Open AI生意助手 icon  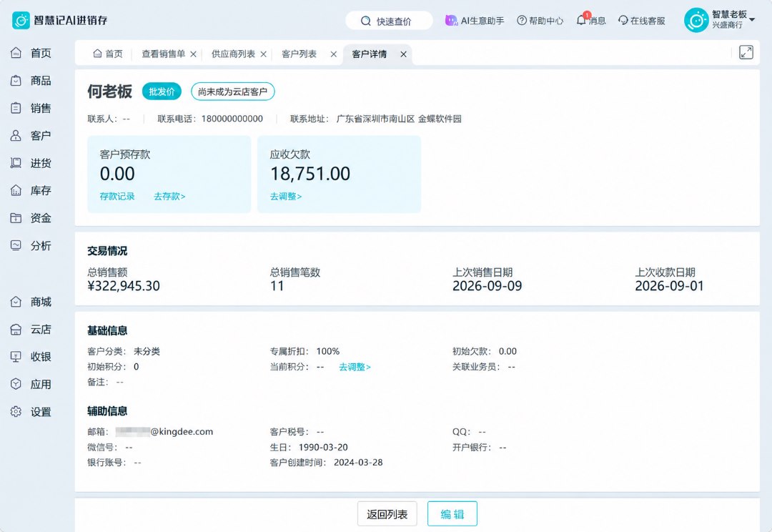coord(451,20)
